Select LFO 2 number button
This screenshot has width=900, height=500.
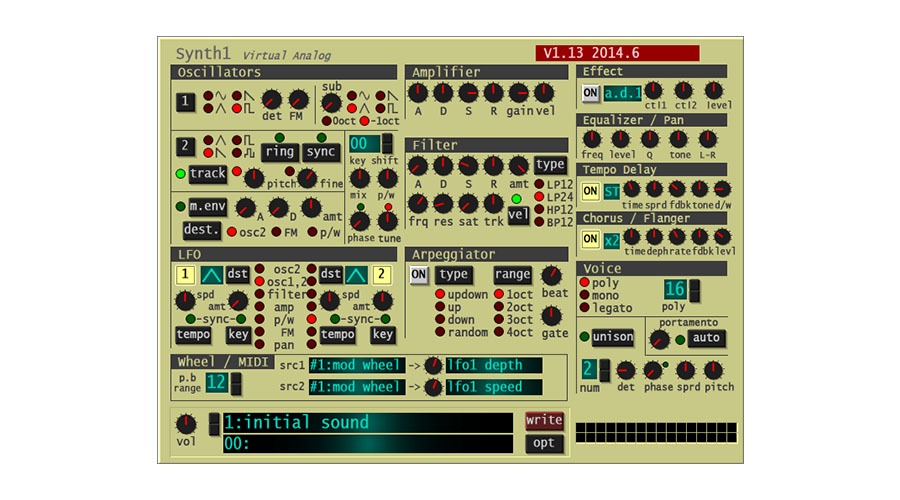tap(381, 275)
